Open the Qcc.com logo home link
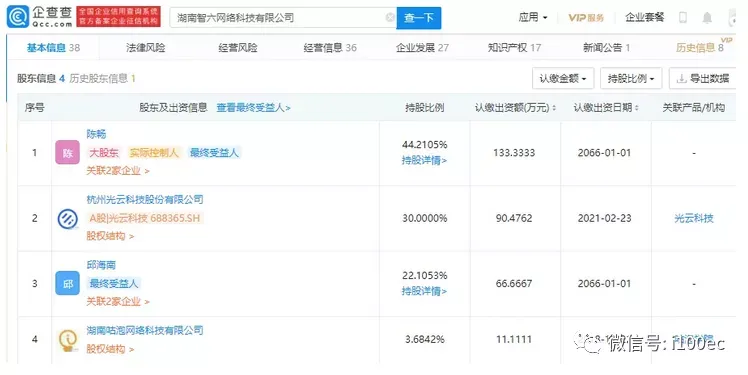 click(40, 17)
